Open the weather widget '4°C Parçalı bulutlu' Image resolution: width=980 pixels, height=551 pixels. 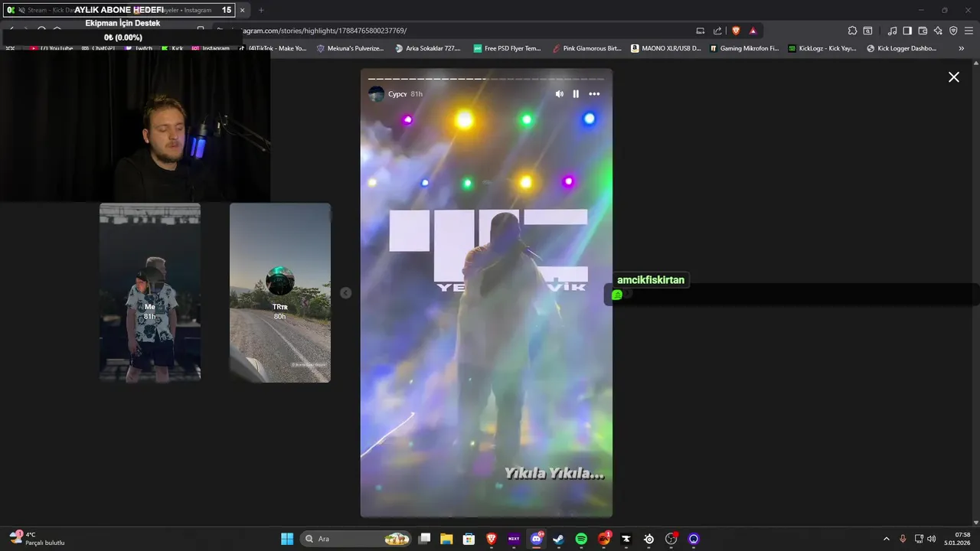coord(38,539)
